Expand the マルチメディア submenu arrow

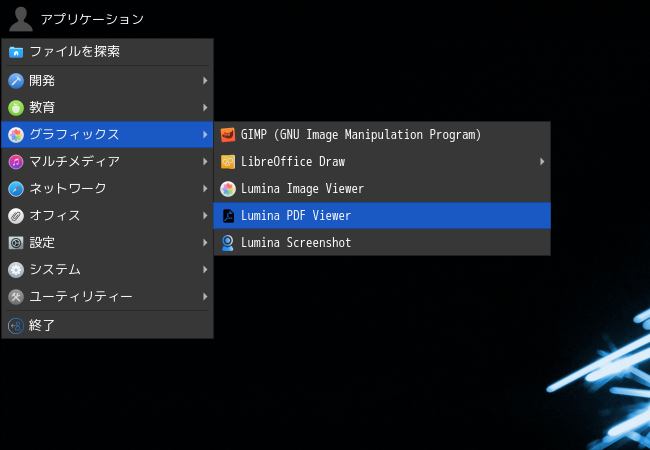[x=205, y=162]
